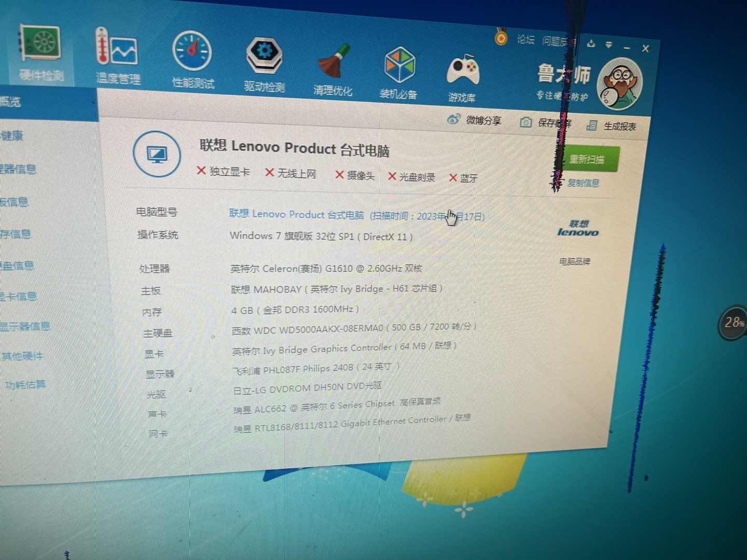Share via 微博分享
The height and width of the screenshot is (560, 747).
[474, 120]
